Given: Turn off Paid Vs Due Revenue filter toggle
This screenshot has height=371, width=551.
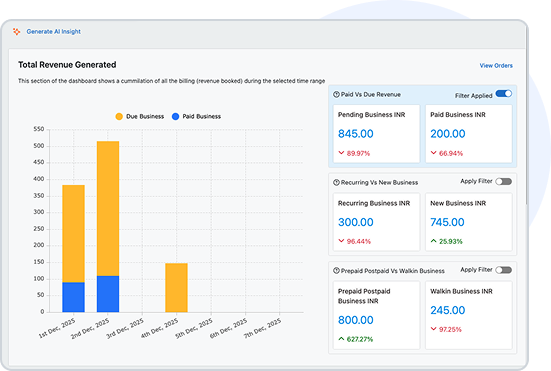Looking at the screenshot, I should 504,94.
